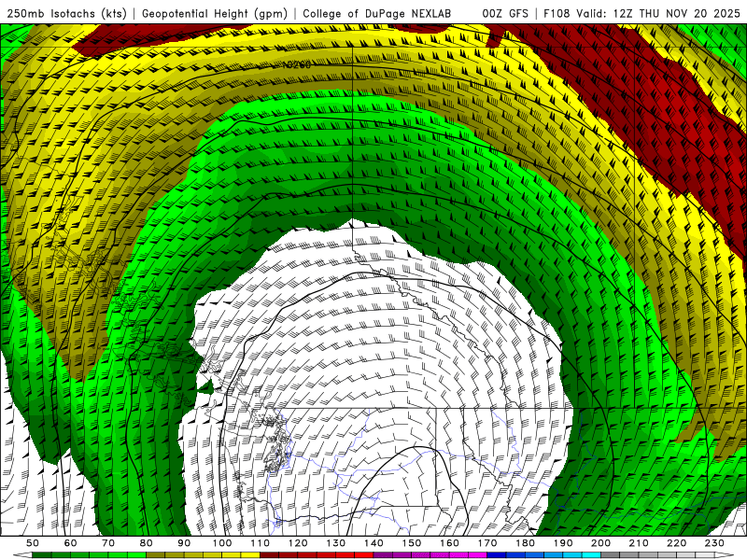Click the '170' value on the legend scale
747x560 pixels.
point(487,543)
